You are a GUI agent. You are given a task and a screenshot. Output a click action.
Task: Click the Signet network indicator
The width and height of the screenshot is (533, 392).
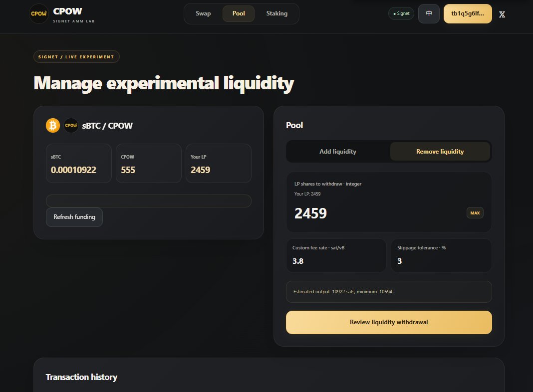click(x=401, y=13)
